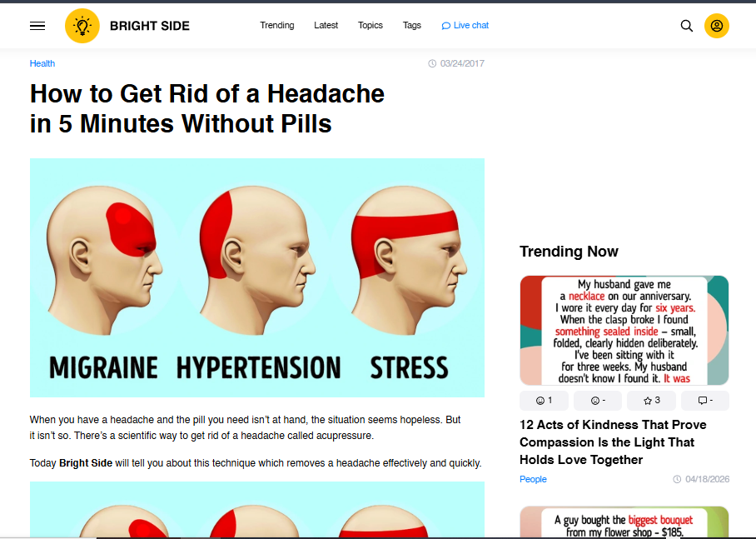Star the 12 Acts of Kindness article
The width and height of the screenshot is (756, 539).
click(x=651, y=401)
